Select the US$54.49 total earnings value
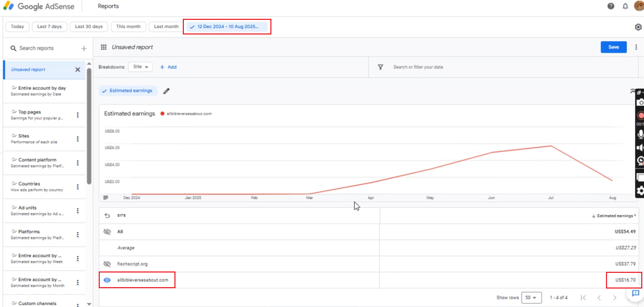Screen dimensions: 644x307 (x=625, y=232)
